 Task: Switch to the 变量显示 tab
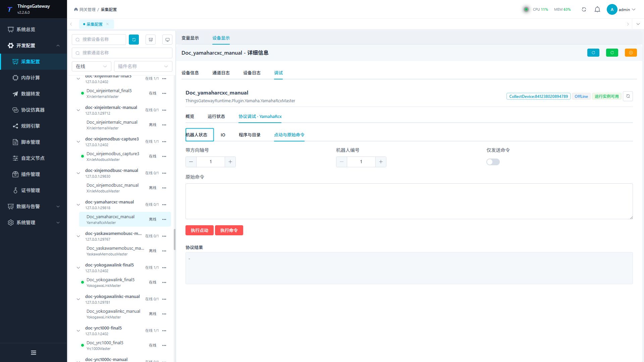click(x=190, y=38)
